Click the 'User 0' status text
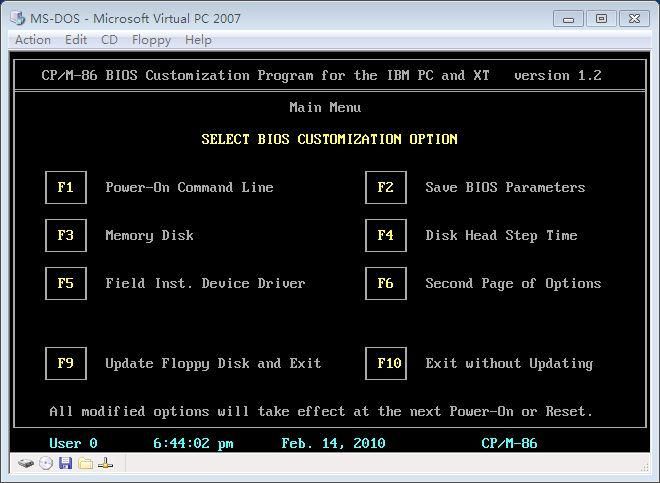This screenshot has height=483, width=660. tap(73, 443)
